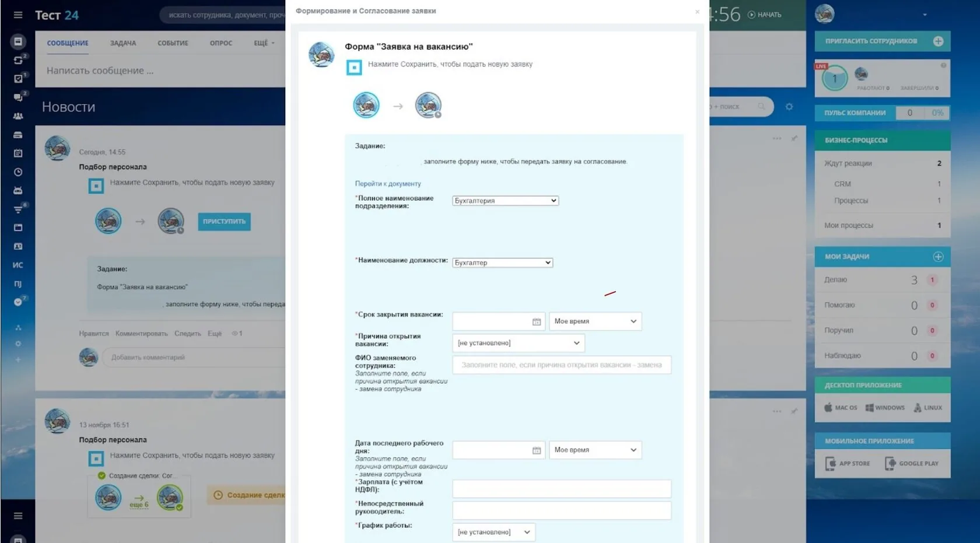Open the Делаю row in Мои задачи
This screenshot has width=980, height=543.
(x=883, y=280)
